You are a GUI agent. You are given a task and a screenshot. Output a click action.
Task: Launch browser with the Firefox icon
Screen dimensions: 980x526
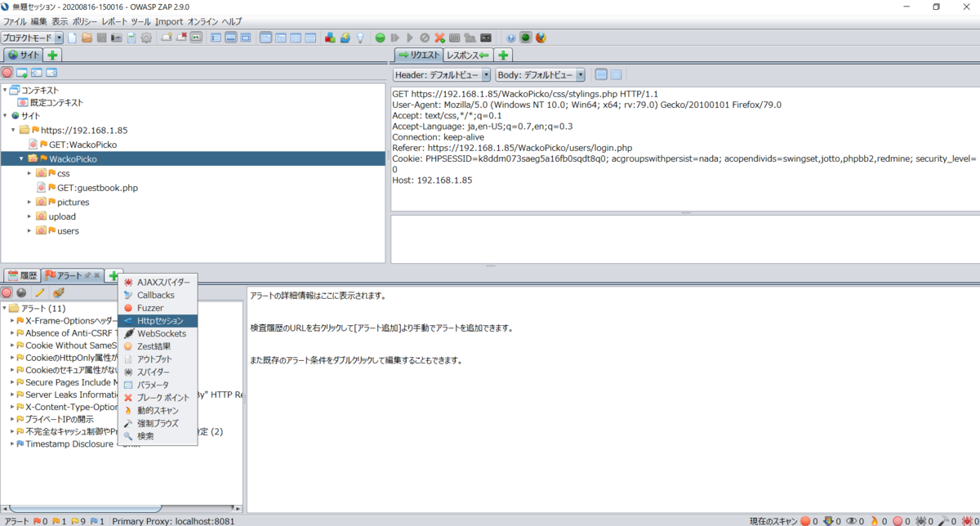[x=540, y=38]
